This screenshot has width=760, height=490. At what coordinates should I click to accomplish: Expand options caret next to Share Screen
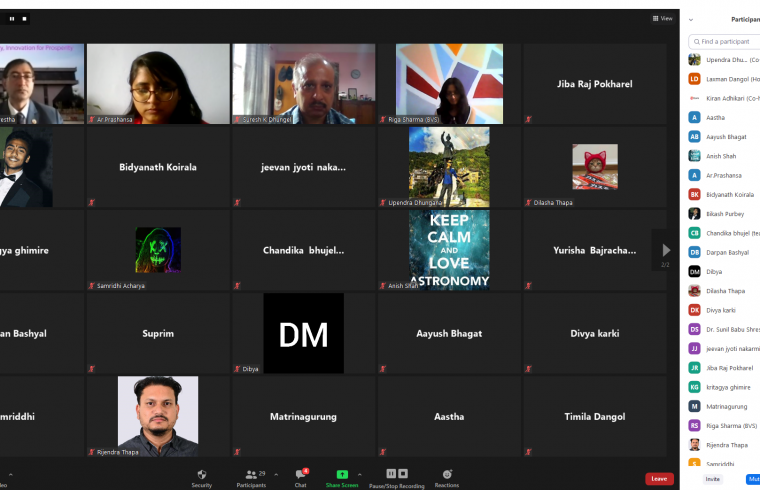(360, 474)
